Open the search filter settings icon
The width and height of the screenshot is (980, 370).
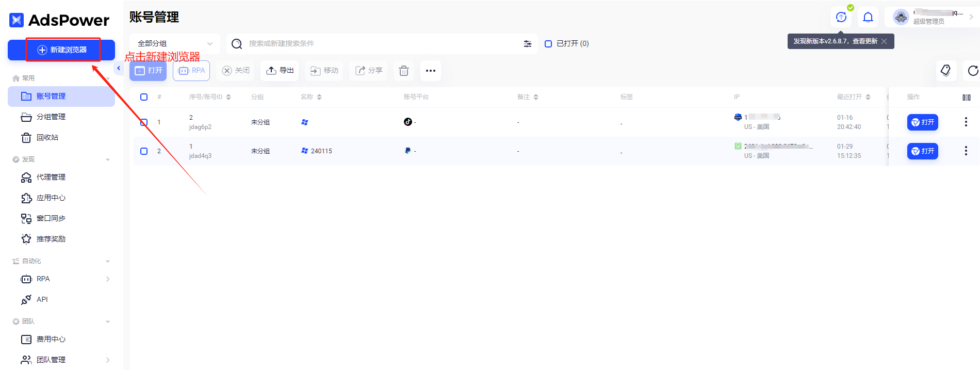pos(528,44)
